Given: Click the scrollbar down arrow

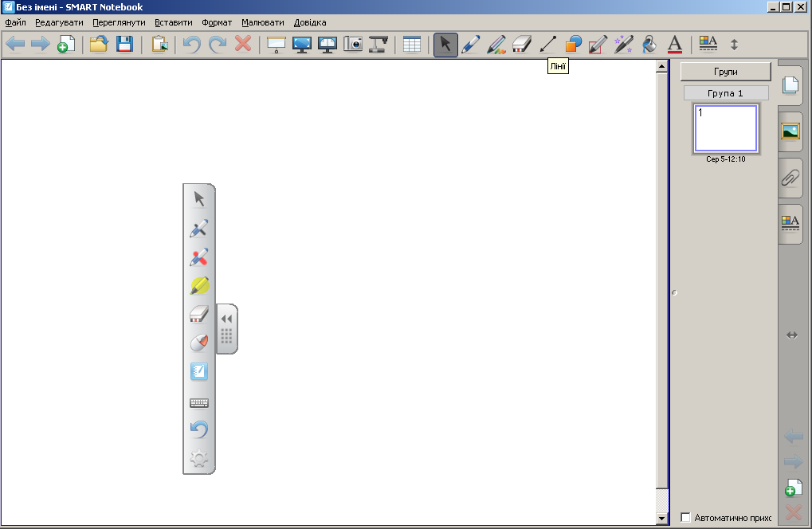Looking at the screenshot, I should click(661, 518).
